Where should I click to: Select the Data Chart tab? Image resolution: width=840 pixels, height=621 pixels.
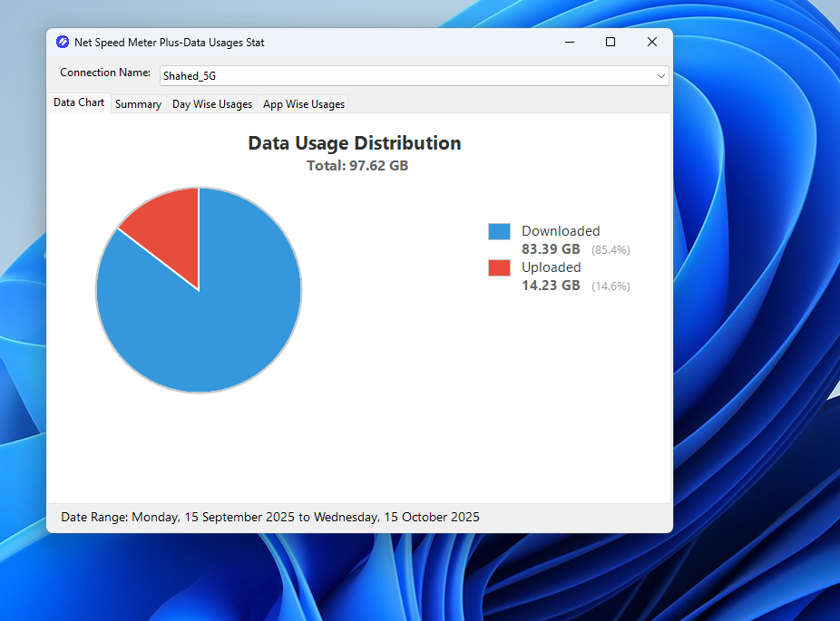coord(78,102)
